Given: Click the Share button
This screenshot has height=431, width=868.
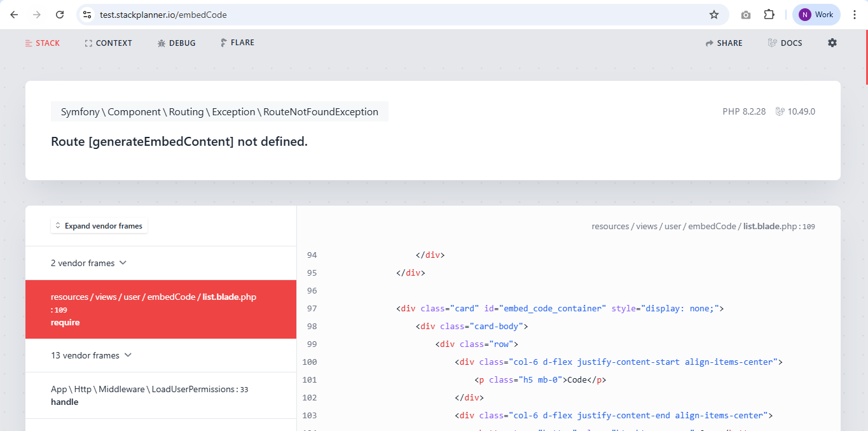Looking at the screenshot, I should click(x=724, y=43).
